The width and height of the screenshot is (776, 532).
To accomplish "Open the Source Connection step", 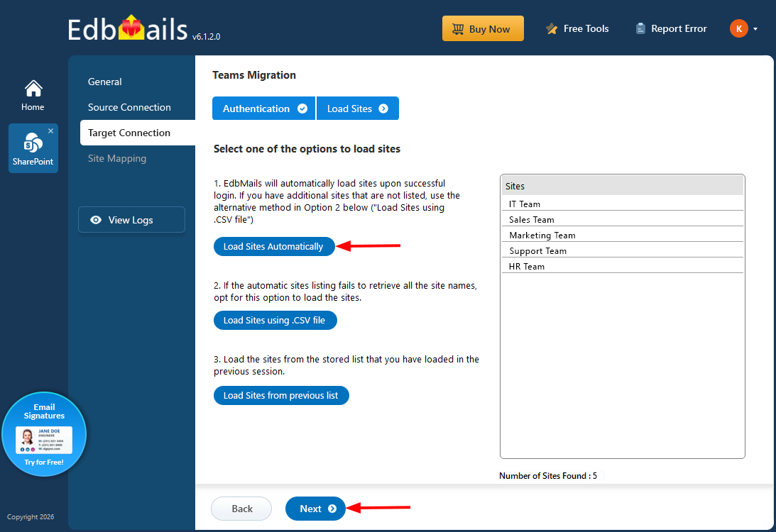I will [129, 107].
